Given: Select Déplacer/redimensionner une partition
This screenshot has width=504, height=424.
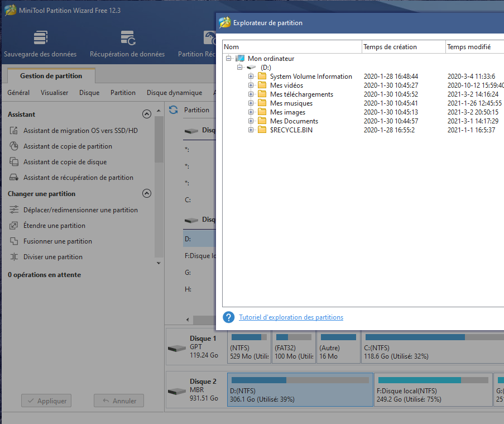Looking at the screenshot, I should pos(80,210).
